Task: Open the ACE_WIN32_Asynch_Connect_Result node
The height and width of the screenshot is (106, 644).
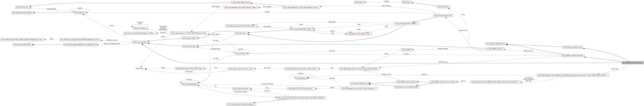Action: coord(443,82)
